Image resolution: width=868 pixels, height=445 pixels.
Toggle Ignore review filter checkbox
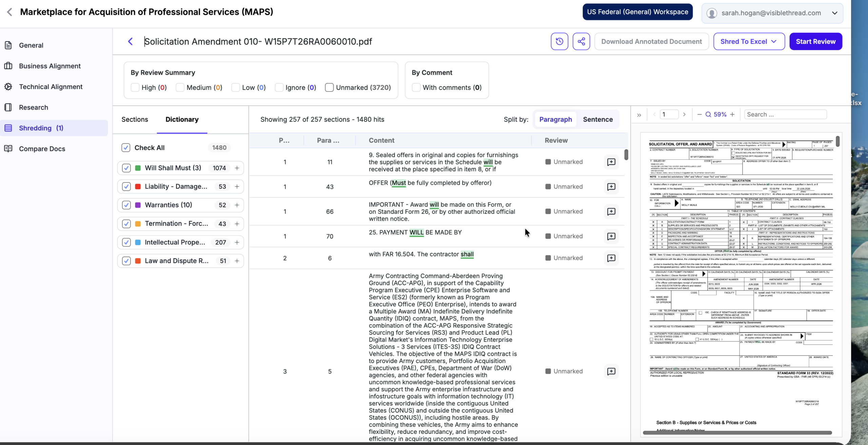(279, 87)
